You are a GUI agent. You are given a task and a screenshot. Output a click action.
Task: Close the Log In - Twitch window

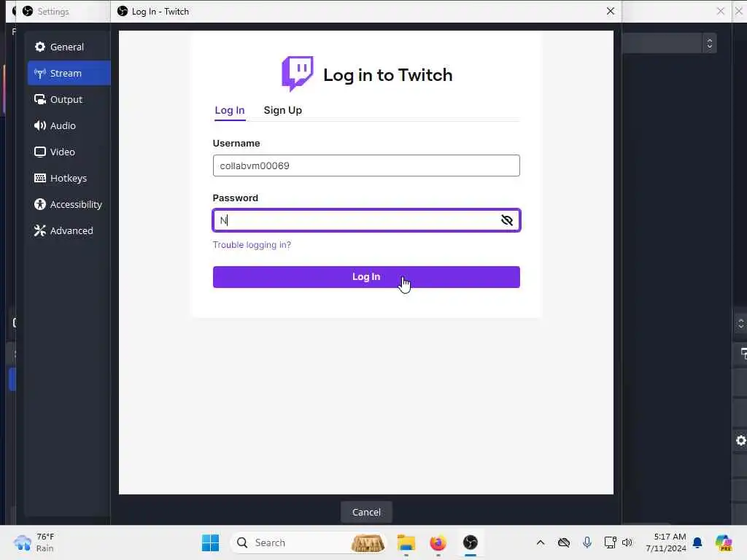(x=611, y=11)
